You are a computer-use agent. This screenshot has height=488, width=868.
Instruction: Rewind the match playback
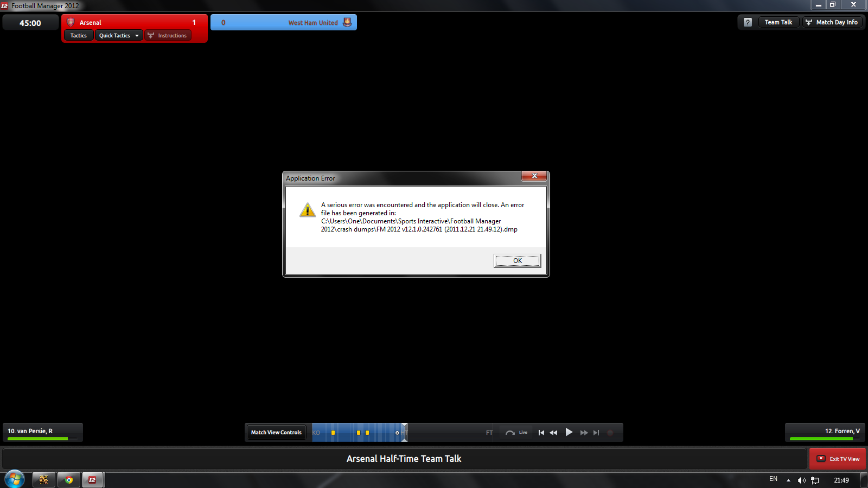click(x=553, y=433)
